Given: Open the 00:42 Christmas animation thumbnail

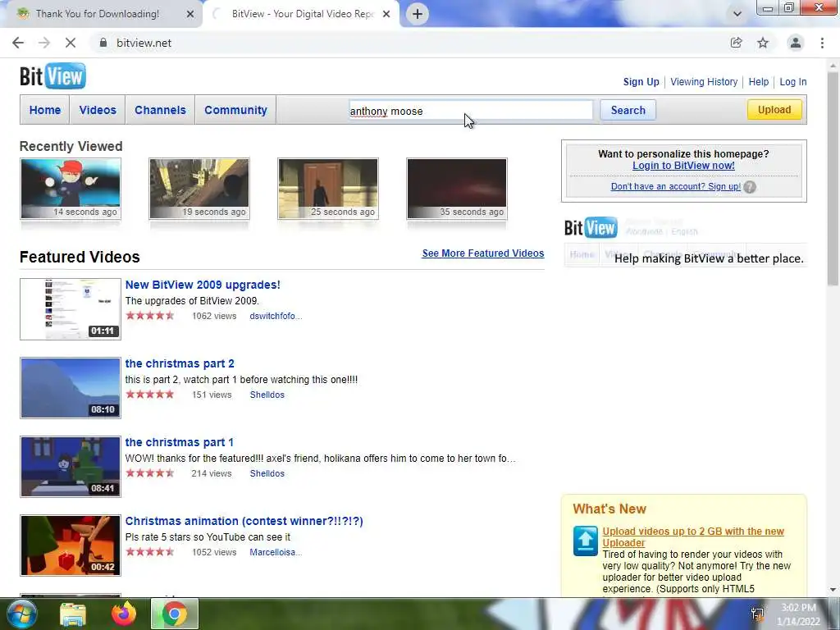Looking at the screenshot, I should tap(71, 546).
